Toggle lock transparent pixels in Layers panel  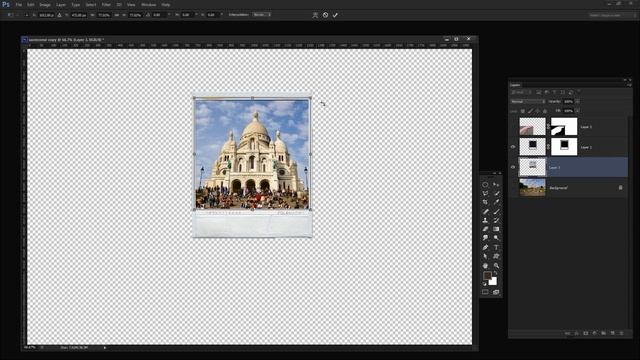click(x=523, y=111)
